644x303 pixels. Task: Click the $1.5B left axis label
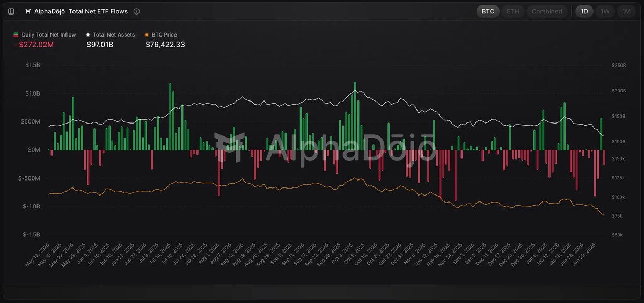click(33, 65)
